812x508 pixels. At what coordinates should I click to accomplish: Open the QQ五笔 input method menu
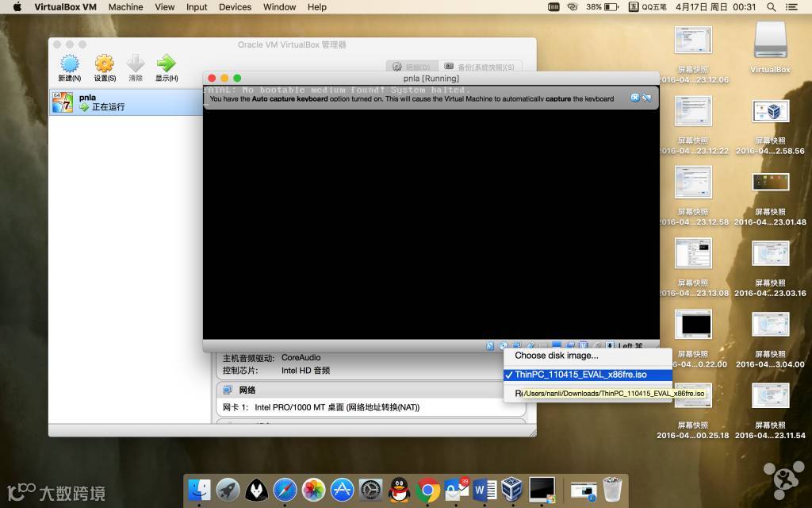(647, 6)
